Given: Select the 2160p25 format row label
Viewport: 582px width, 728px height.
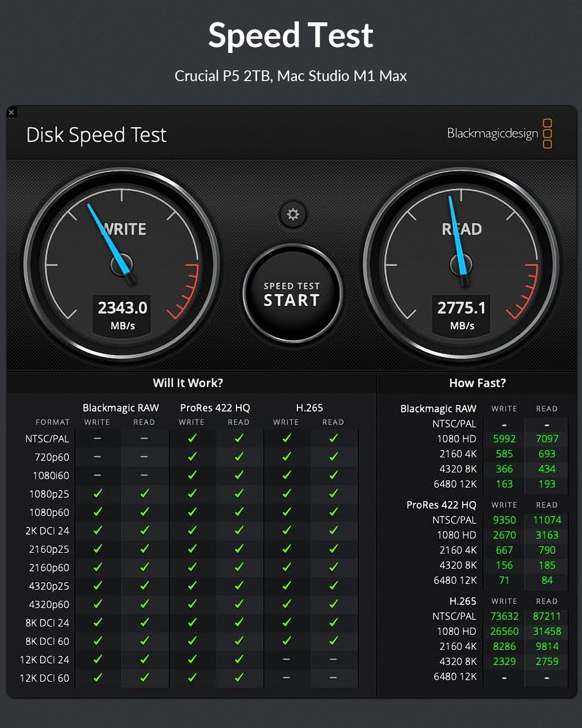Looking at the screenshot, I should coord(49,549).
